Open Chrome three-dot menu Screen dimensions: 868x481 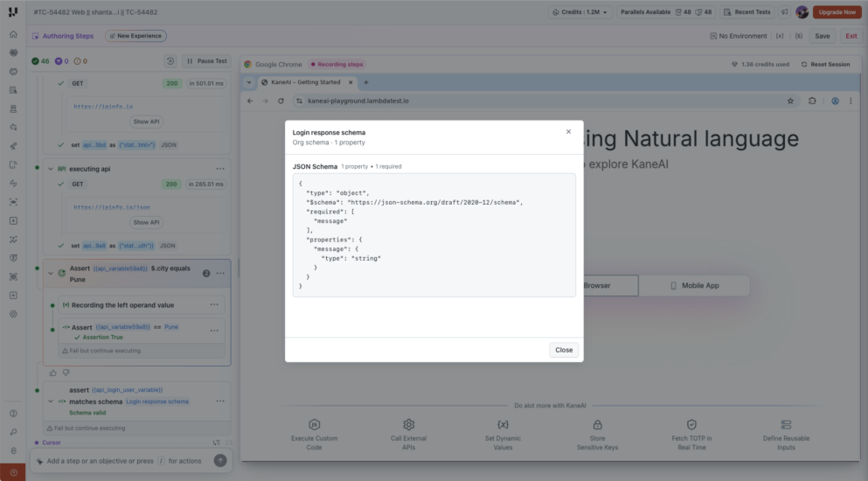coord(851,101)
